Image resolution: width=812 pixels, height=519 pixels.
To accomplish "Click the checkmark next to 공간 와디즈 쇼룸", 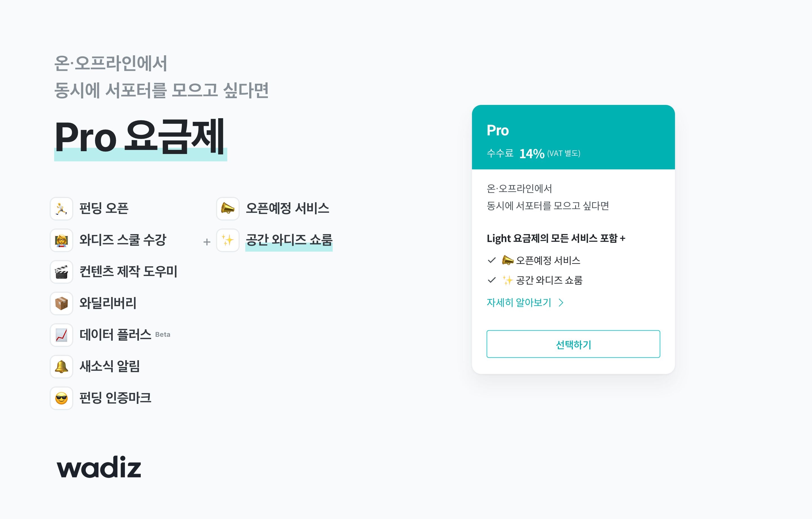I will click(492, 280).
